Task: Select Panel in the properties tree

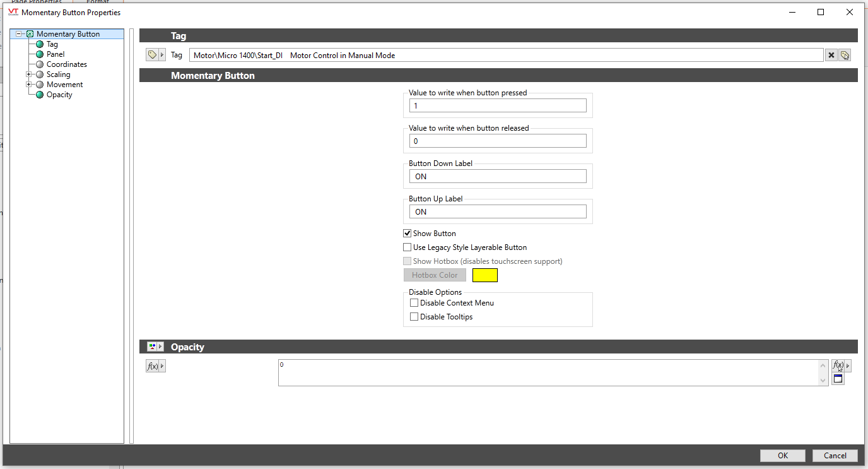Action: tap(56, 54)
